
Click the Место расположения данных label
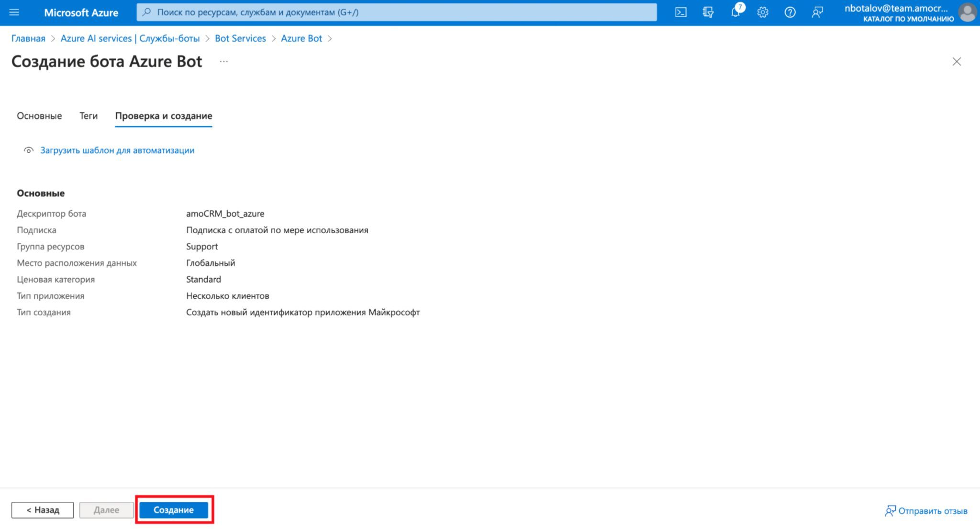point(77,263)
